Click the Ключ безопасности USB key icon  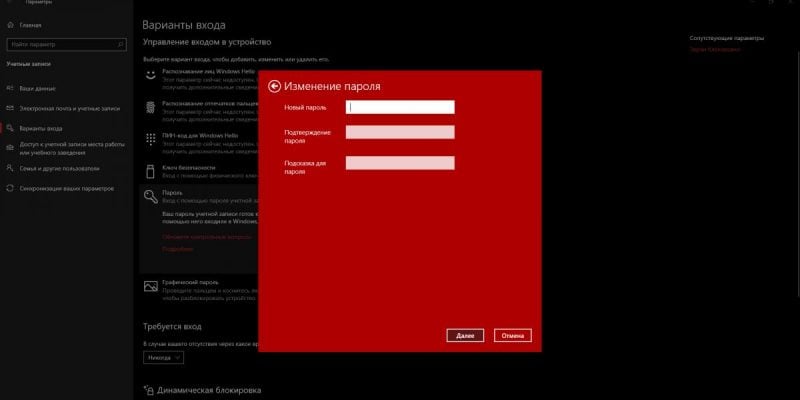pyautogui.click(x=150, y=168)
